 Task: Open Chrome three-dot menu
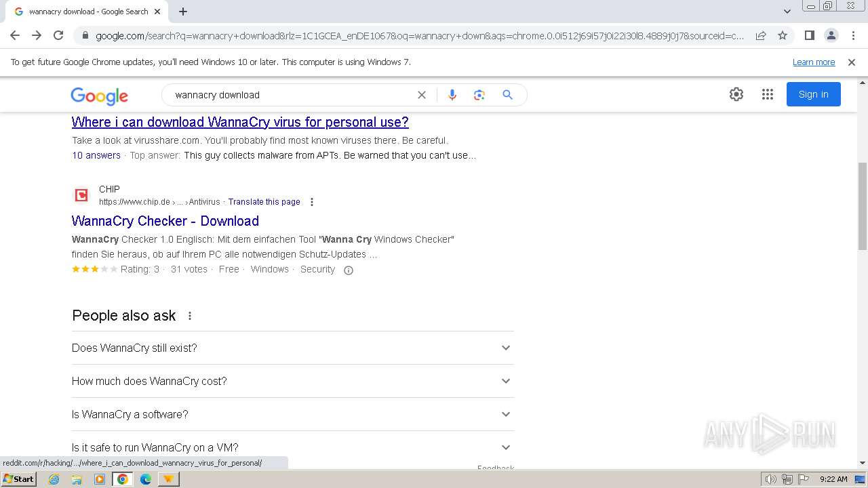click(853, 35)
